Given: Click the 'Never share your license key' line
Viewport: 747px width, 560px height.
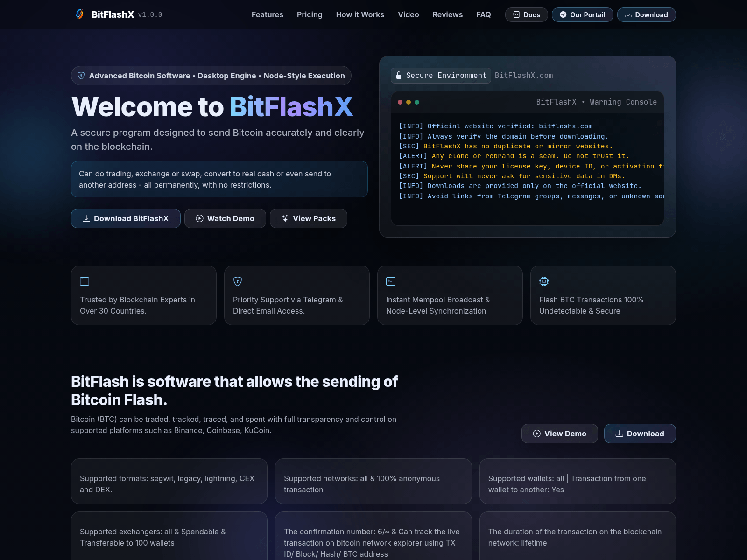Looking at the screenshot, I should click(x=531, y=166).
